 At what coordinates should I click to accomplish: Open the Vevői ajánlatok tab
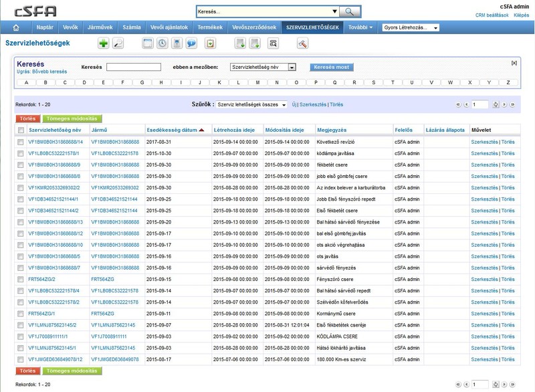[x=169, y=27]
